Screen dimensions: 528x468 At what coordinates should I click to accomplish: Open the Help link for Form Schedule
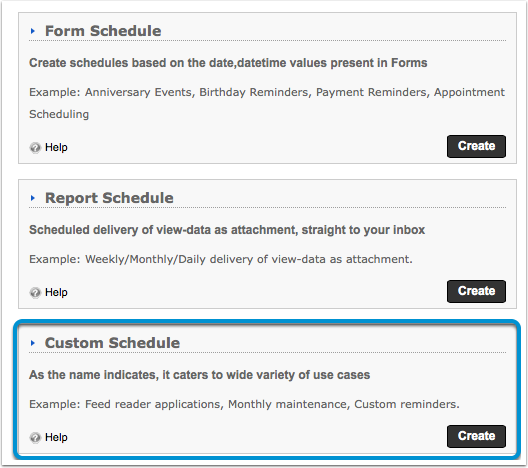pos(56,147)
